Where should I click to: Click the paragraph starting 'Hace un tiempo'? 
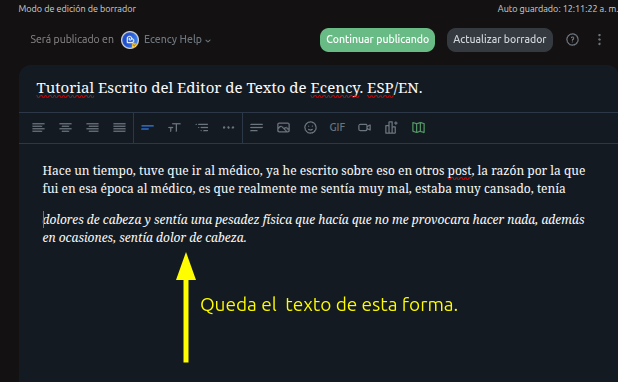point(314,180)
